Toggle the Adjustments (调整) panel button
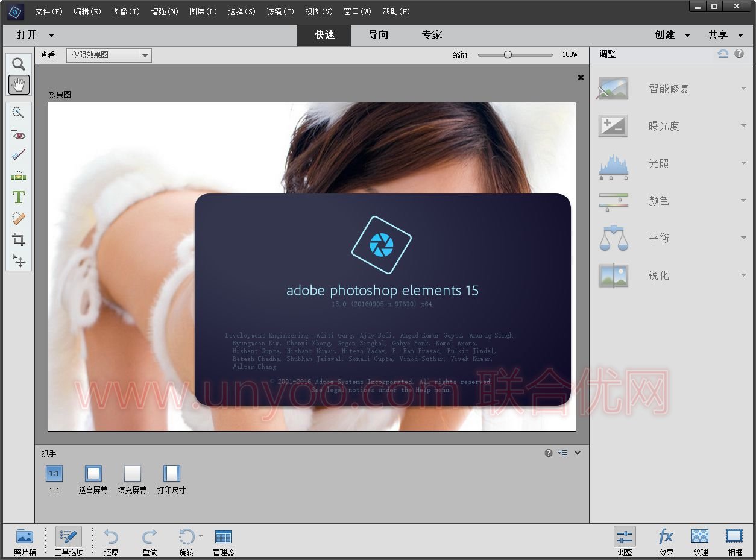The height and width of the screenshot is (560, 756). click(x=625, y=541)
